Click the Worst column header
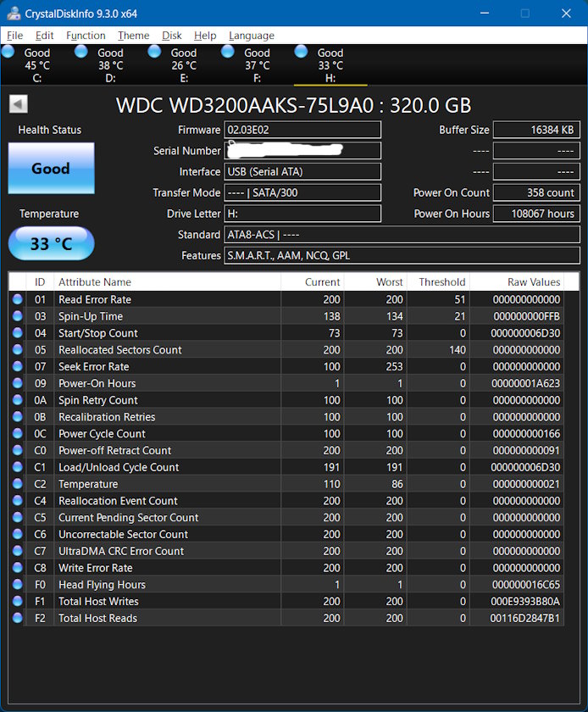Viewport: 588px width, 712px height. (375, 282)
